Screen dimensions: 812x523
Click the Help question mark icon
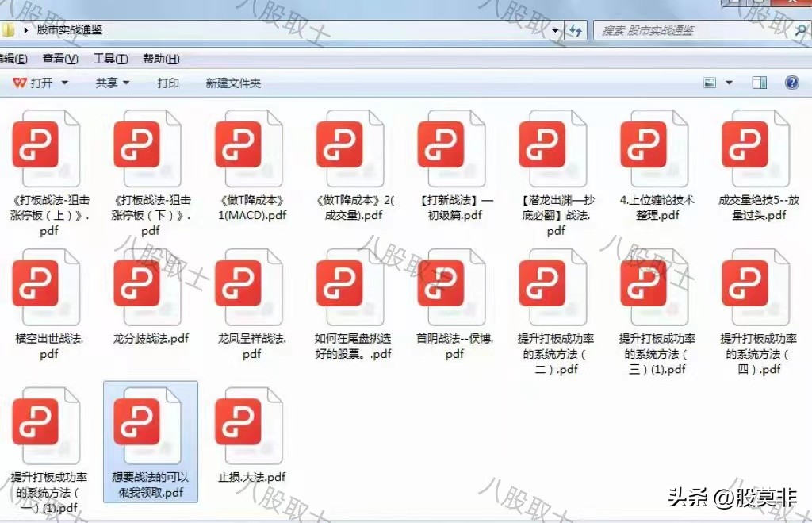click(791, 82)
